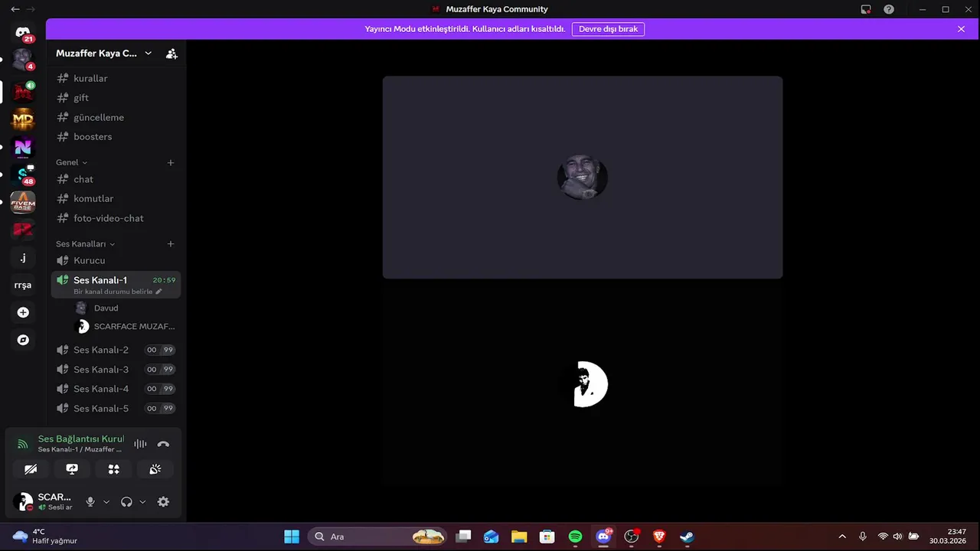The height and width of the screenshot is (551, 980).
Task: Click Davud's video tile avatar
Action: (x=582, y=178)
